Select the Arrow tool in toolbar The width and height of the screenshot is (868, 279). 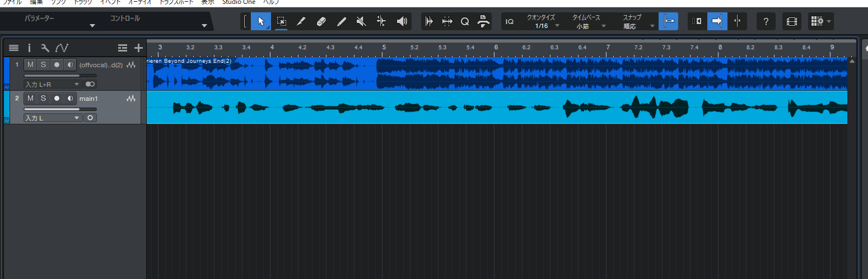tap(260, 21)
